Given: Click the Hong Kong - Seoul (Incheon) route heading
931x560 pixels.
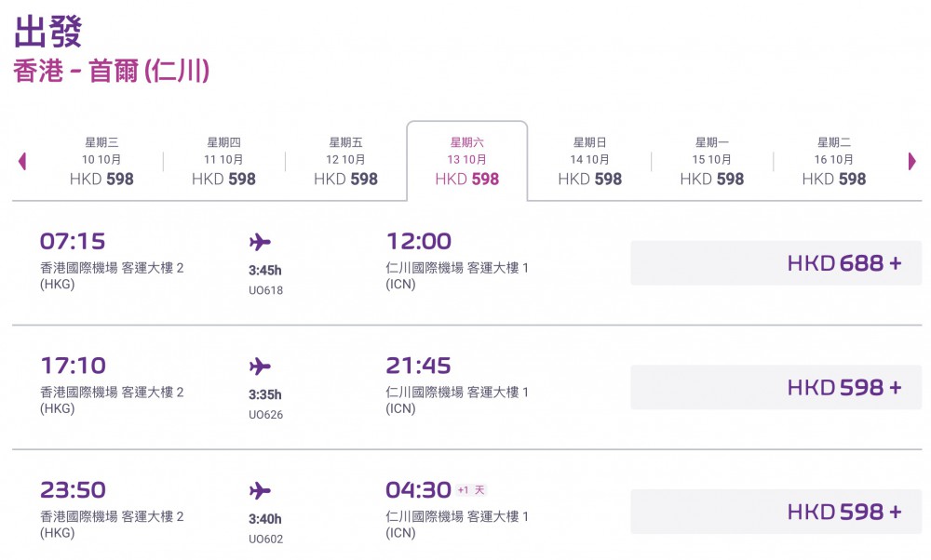Looking at the screenshot, I should click(x=112, y=72).
